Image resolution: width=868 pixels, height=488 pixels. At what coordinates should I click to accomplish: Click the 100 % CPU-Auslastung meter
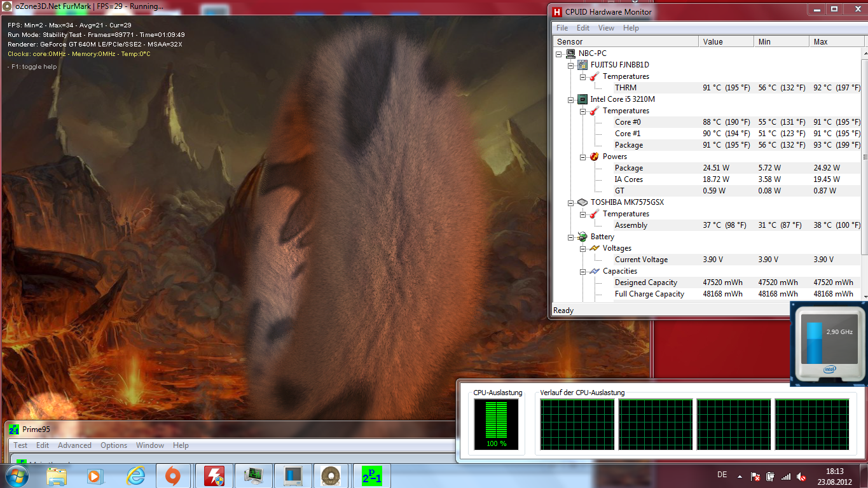497,423
